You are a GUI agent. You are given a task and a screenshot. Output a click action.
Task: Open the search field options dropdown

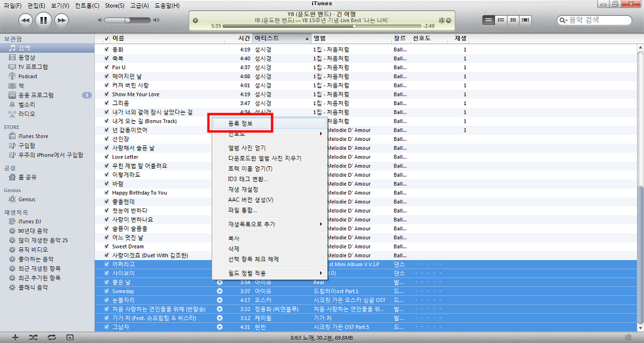click(x=563, y=20)
